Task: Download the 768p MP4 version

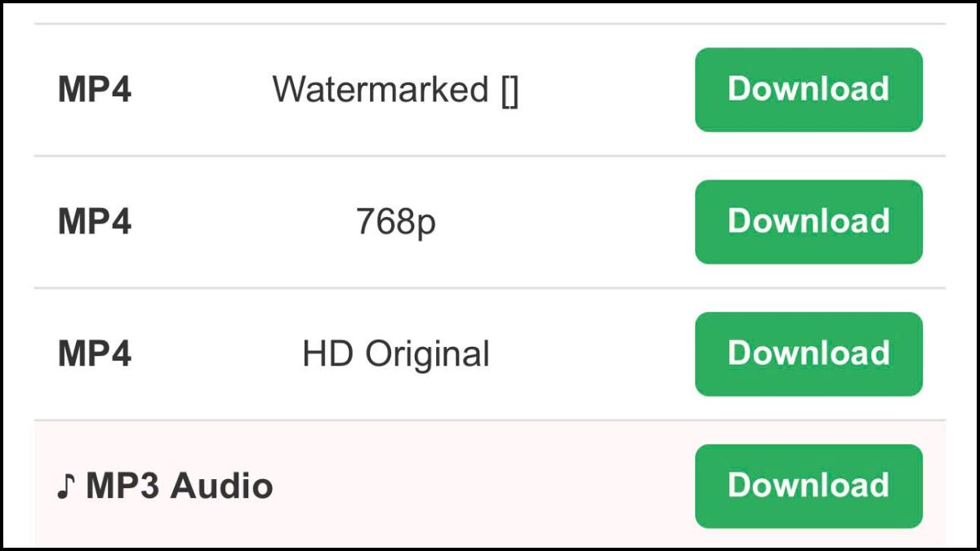Action: (808, 221)
